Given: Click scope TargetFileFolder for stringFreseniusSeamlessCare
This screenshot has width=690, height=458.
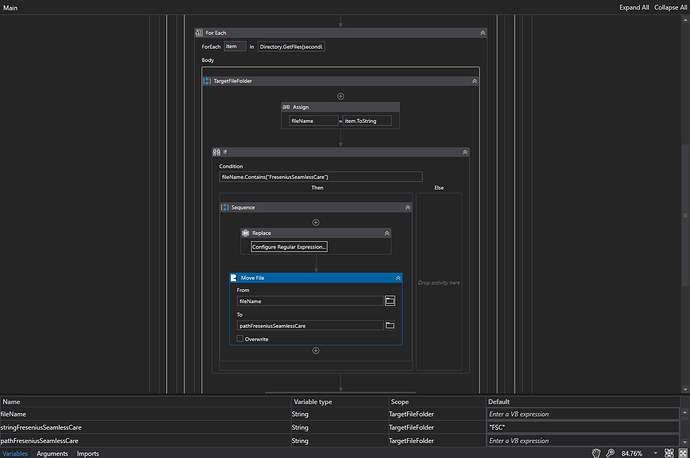Looking at the screenshot, I should (x=411, y=427).
